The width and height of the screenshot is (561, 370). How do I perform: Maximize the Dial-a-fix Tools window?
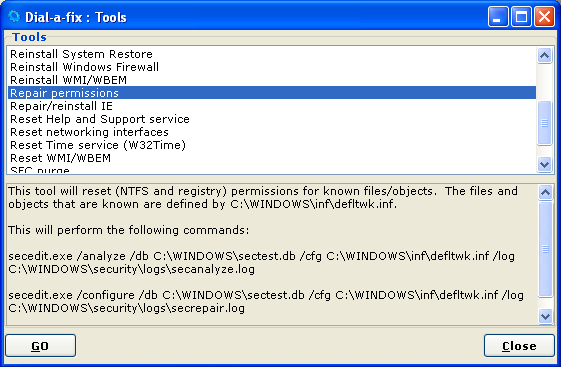(x=521, y=17)
